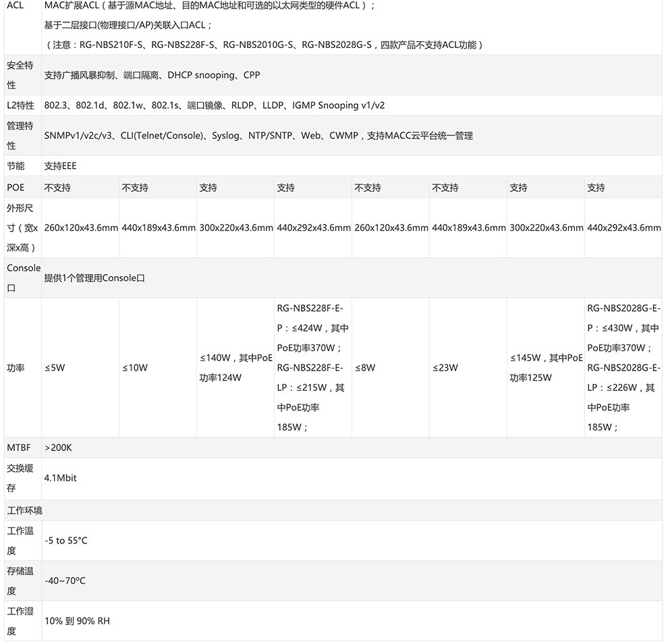Click the ≤10W power cell
Screen dimensions: 668x644
point(135,368)
